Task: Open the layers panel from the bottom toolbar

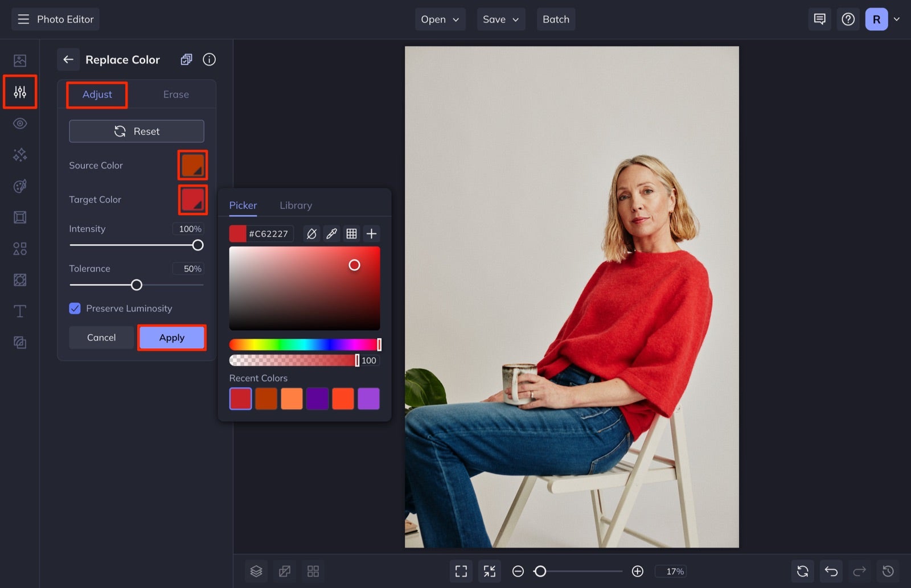Action: [256, 571]
